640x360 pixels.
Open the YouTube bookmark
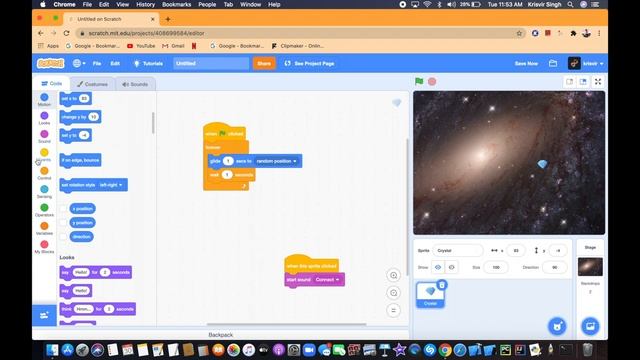coord(141,46)
